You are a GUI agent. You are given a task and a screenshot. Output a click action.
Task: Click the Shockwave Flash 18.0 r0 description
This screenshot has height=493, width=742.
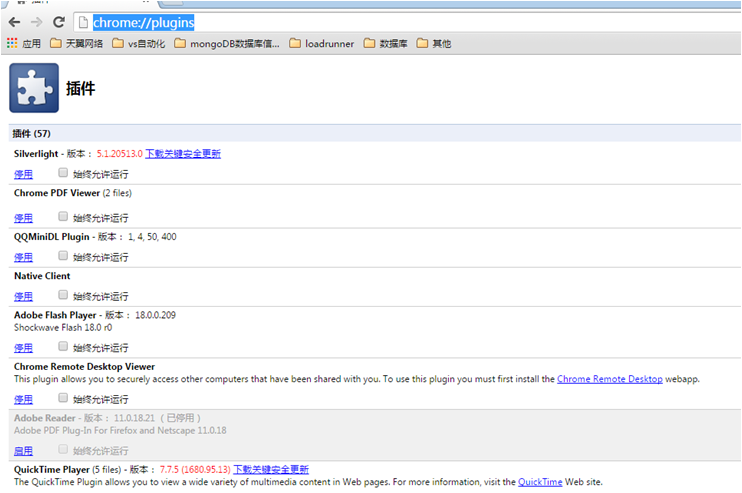pyautogui.click(x=63, y=327)
